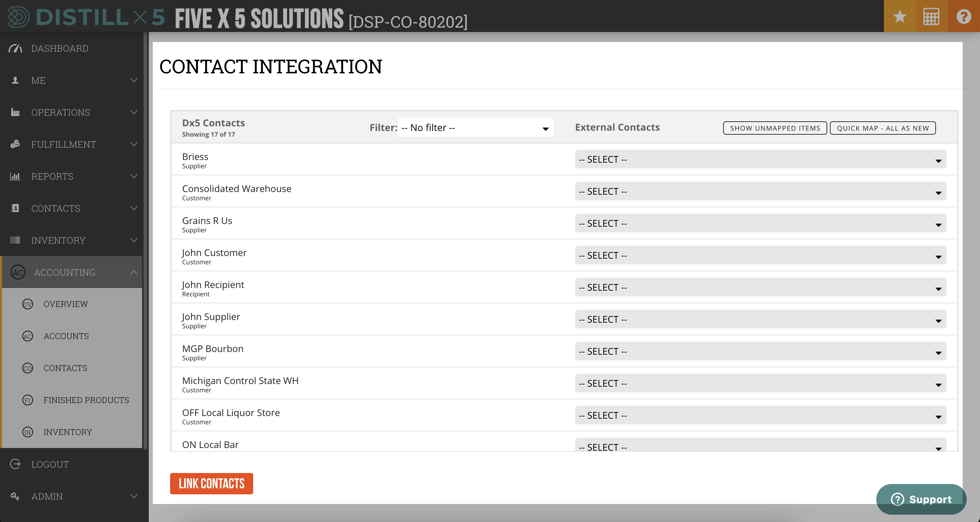Open OFF Local Liquor Store SELECT dropdown
Image resolution: width=980 pixels, height=522 pixels.
761,415
